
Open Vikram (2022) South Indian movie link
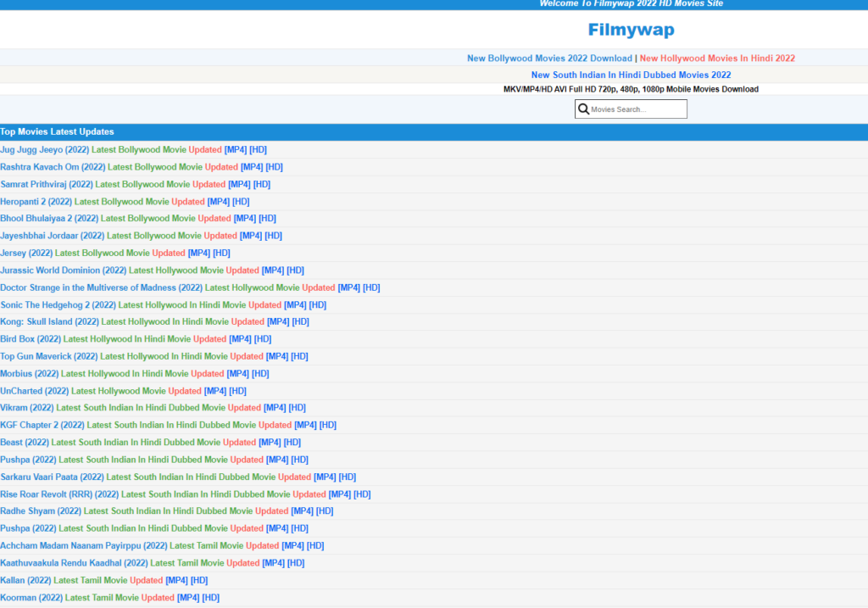coord(153,408)
